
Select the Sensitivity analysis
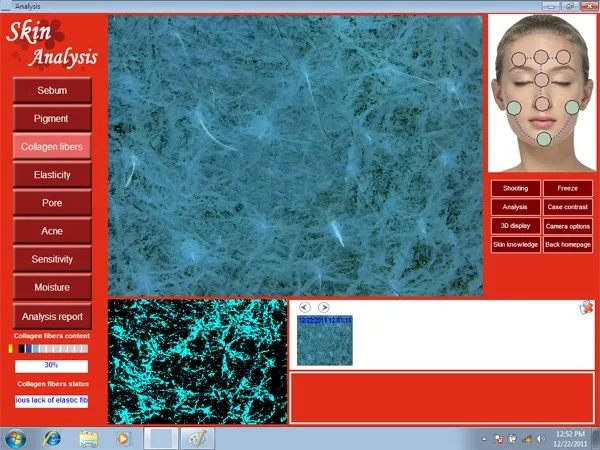tap(52, 259)
